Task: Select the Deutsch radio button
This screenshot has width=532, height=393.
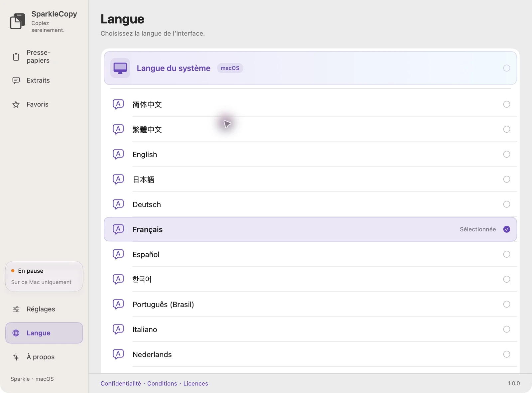Action: coord(506,204)
